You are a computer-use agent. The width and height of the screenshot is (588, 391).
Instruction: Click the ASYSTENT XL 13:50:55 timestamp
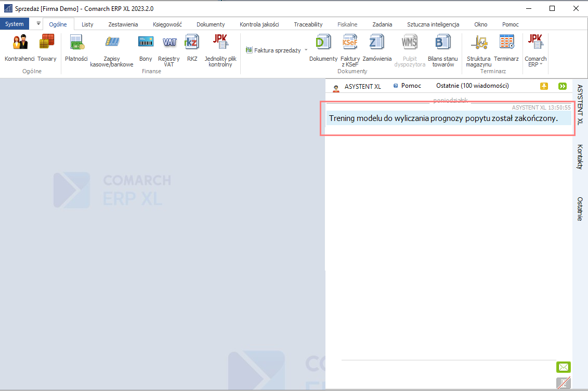(x=541, y=107)
